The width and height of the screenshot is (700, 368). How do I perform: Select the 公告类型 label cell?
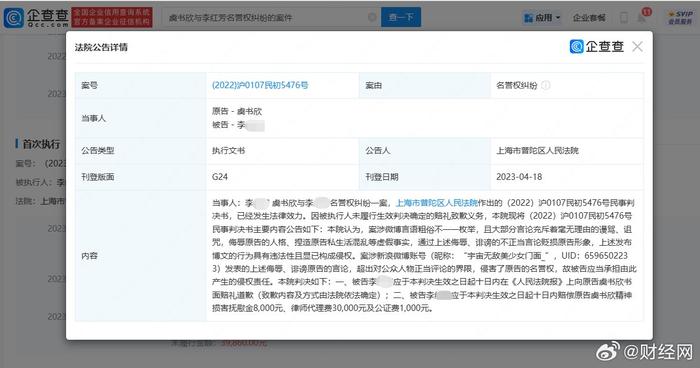point(141,151)
